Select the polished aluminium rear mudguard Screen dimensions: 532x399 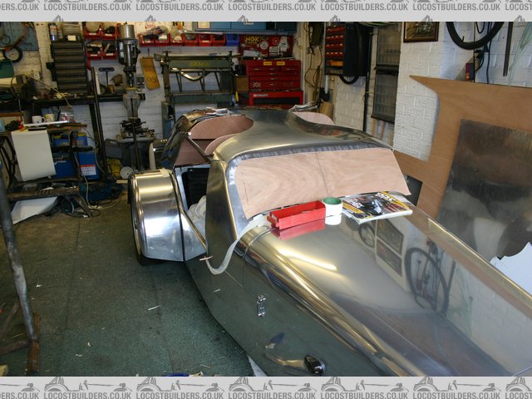pyautogui.click(x=158, y=214)
